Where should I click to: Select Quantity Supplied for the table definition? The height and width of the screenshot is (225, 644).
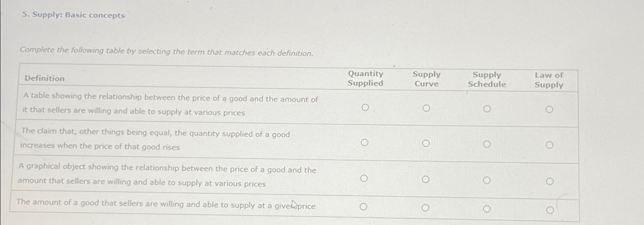tap(365, 107)
